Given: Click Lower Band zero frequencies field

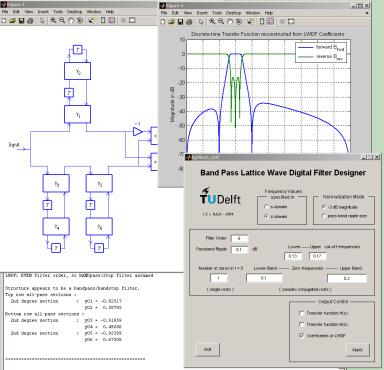Looking at the screenshot, I should point(264,278).
